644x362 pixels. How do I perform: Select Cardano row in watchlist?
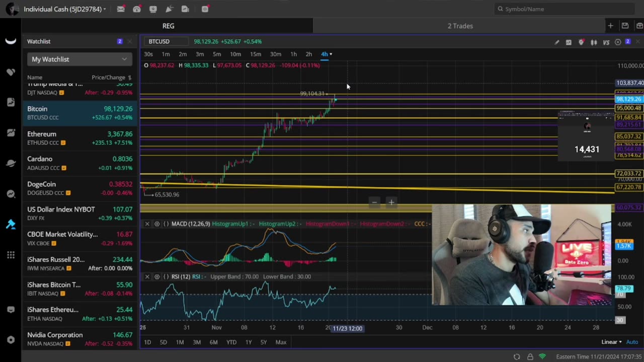[79, 163]
